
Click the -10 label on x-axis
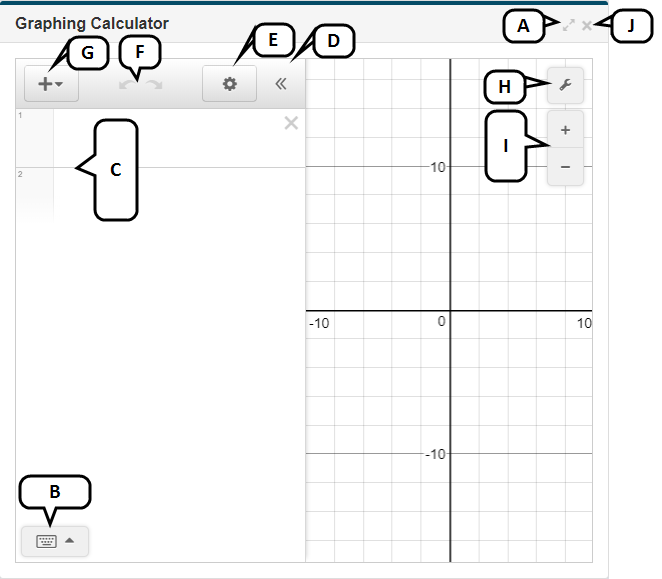click(320, 323)
